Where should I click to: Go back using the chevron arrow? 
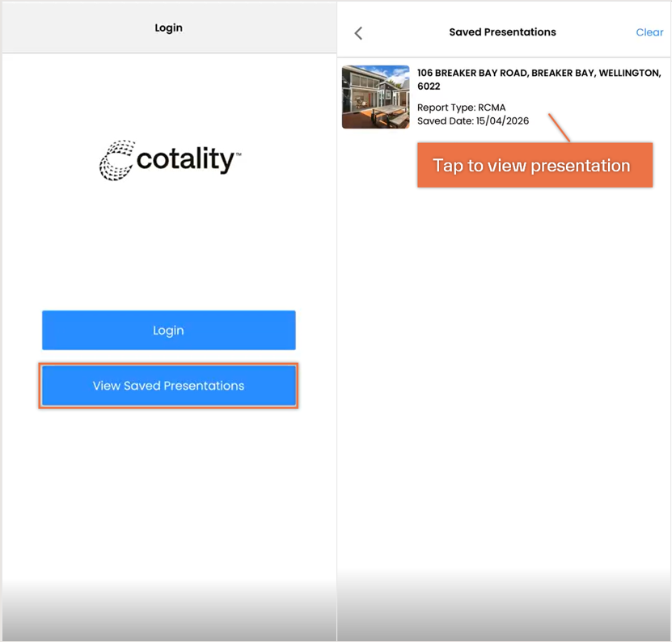click(x=359, y=33)
